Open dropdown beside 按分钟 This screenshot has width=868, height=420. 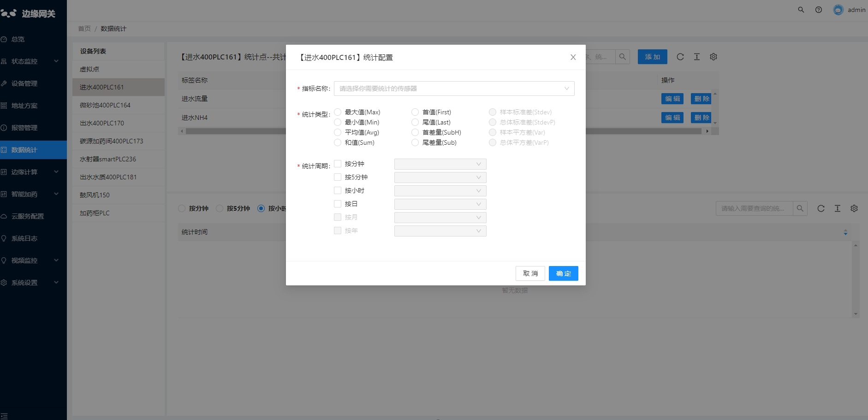(x=440, y=164)
